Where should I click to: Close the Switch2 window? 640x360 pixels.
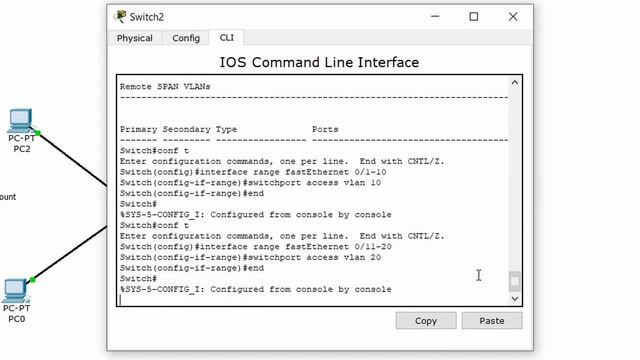(x=513, y=17)
